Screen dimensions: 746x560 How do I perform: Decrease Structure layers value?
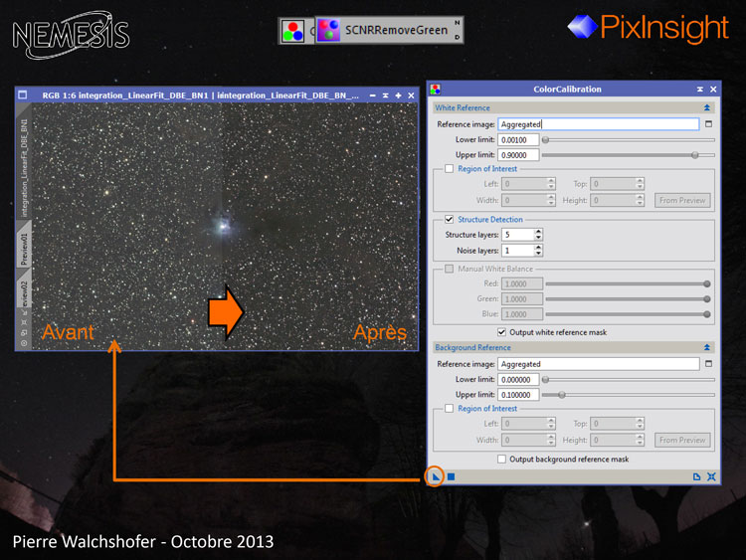pos(538,238)
